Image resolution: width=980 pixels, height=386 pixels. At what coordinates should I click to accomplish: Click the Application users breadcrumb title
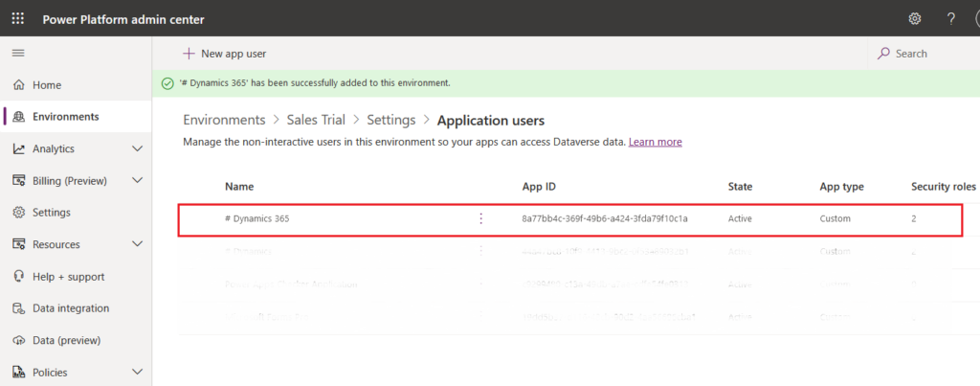(x=491, y=120)
